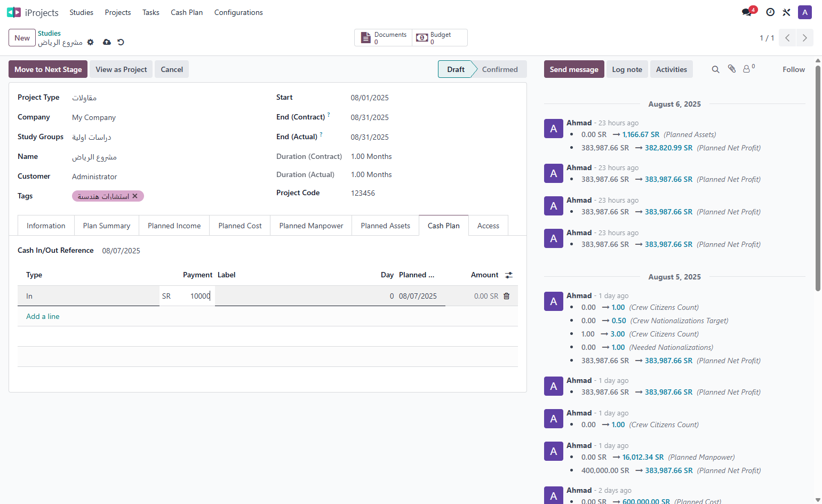Click the Cancel button
822x504 pixels.
pyautogui.click(x=172, y=69)
